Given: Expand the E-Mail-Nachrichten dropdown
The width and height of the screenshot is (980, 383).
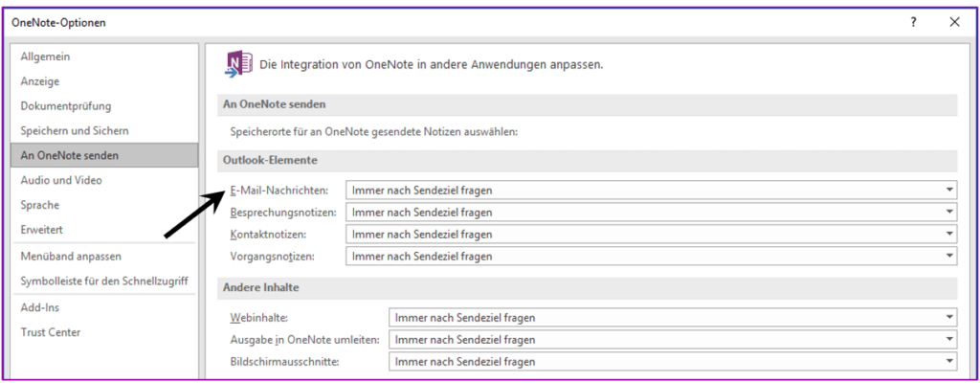Looking at the screenshot, I should [651, 190].
